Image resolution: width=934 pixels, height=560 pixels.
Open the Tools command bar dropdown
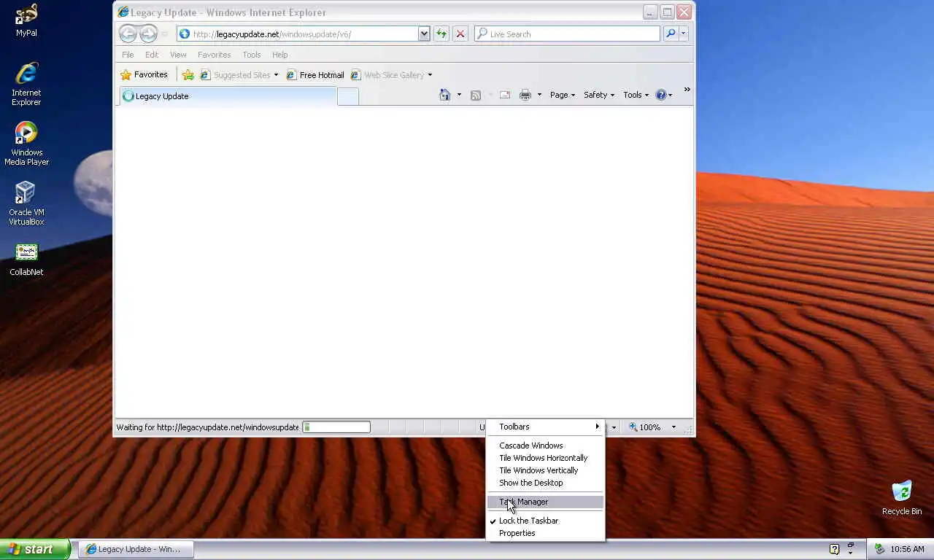point(636,95)
